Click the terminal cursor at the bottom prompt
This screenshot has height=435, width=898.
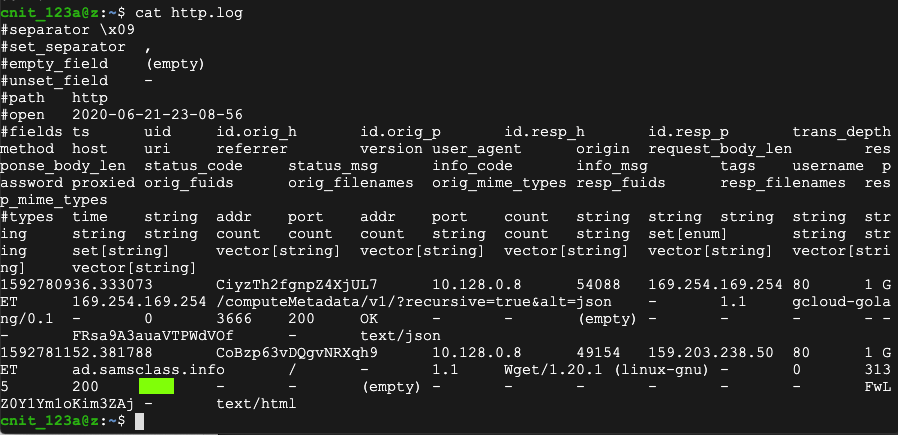(140, 422)
